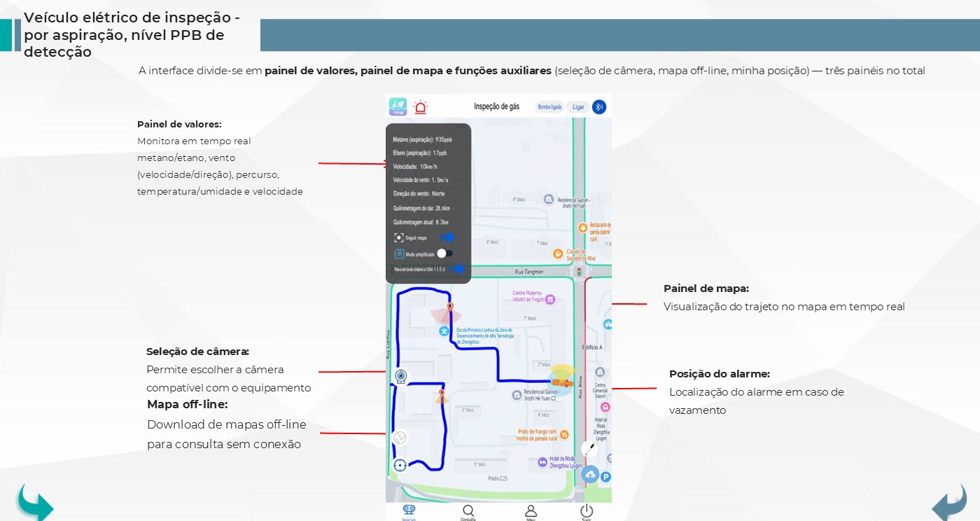Click the Prédio C25 map label

click(497, 479)
